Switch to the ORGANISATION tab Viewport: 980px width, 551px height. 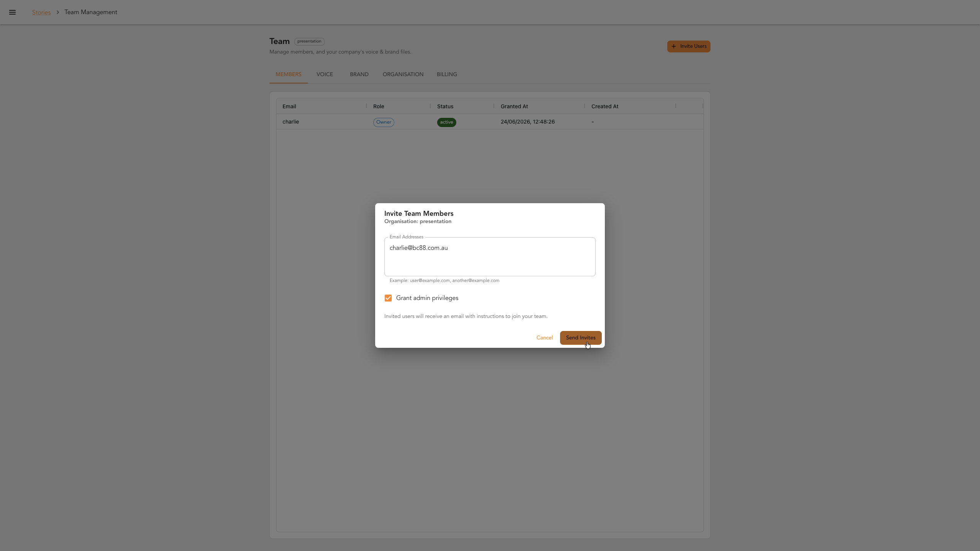403,74
